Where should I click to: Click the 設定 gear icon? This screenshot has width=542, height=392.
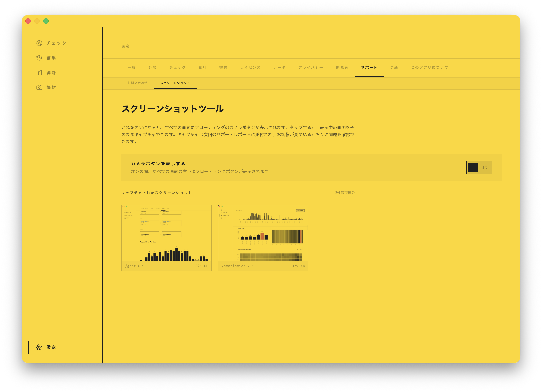tap(39, 347)
